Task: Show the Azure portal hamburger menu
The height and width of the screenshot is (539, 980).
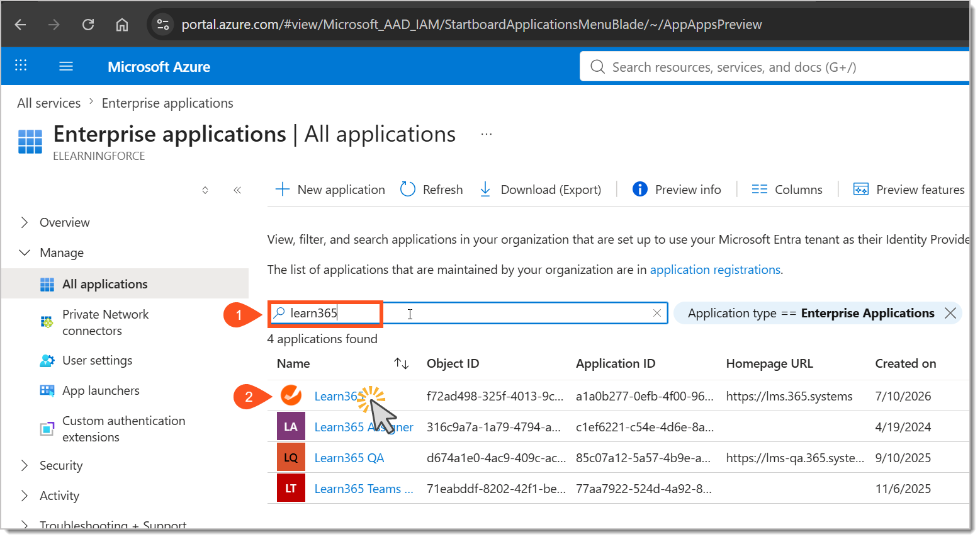Action: point(66,66)
